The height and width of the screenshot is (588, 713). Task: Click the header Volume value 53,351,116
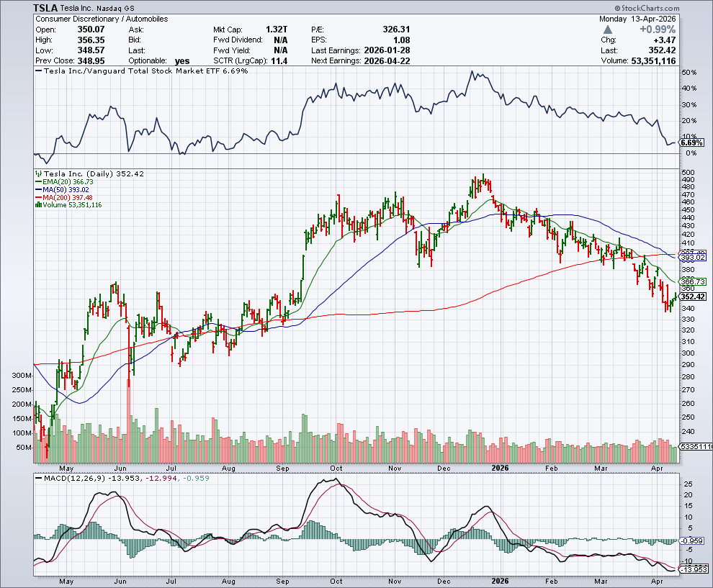653,60
